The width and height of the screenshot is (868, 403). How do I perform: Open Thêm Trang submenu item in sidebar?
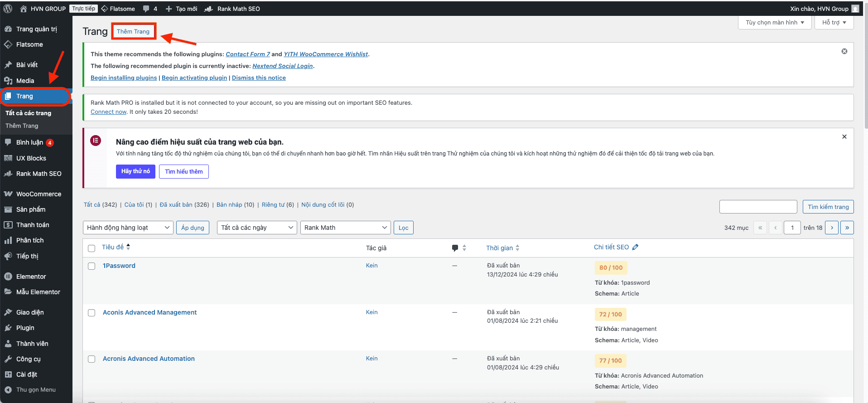tap(22, 126)
